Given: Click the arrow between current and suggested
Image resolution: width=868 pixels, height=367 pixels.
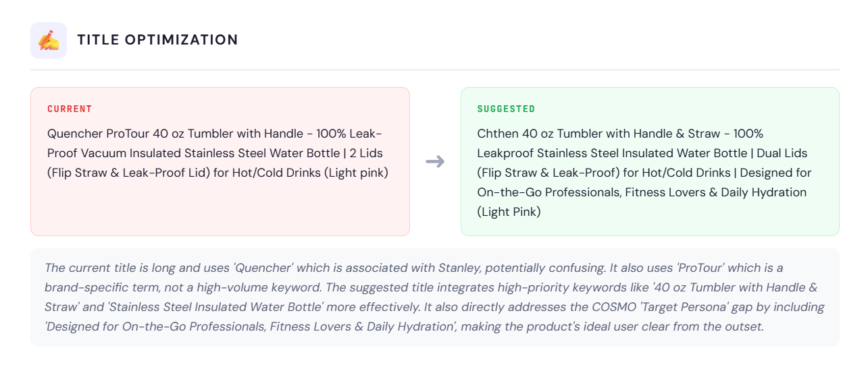Looking at the screenshot, I should coord(435,161).
